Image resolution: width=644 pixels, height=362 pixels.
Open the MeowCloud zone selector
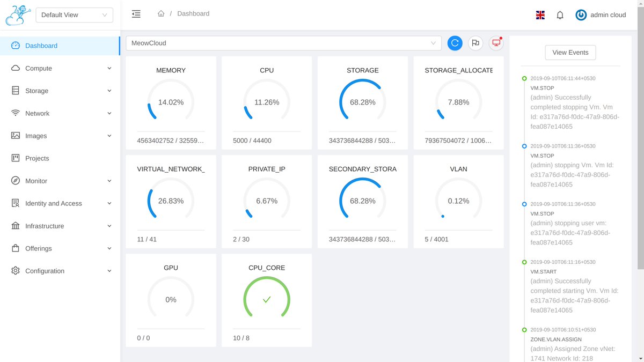pyautogui.click(x=283, y=43)
